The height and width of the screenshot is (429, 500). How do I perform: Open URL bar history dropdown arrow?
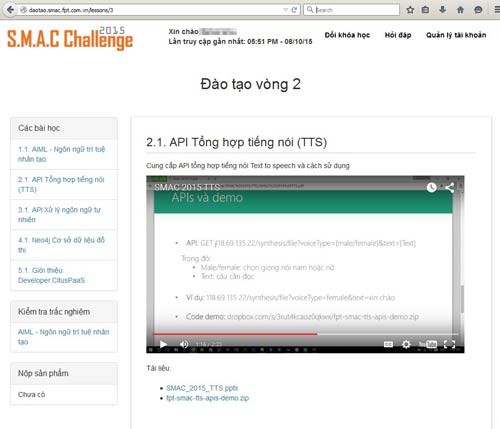tap(285, 10)
